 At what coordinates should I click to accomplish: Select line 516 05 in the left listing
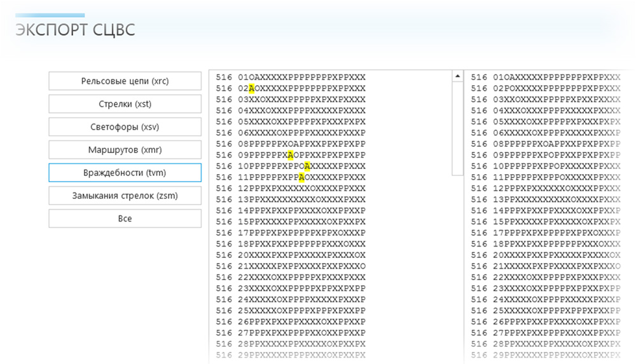pos(291,121)
